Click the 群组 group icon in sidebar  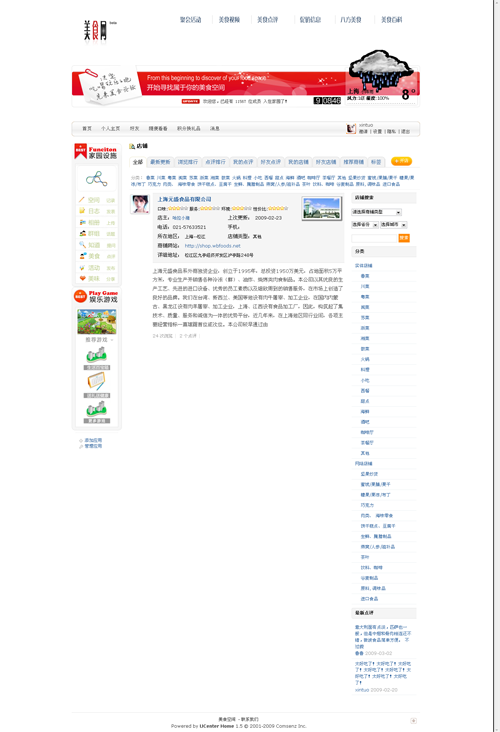[x=82, y=233]
